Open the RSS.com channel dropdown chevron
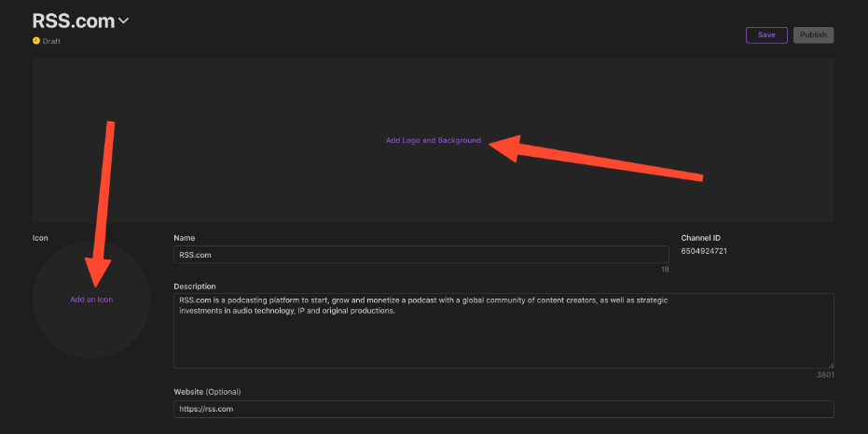This screenshot has height=434, width=868. tap(123, 21)
